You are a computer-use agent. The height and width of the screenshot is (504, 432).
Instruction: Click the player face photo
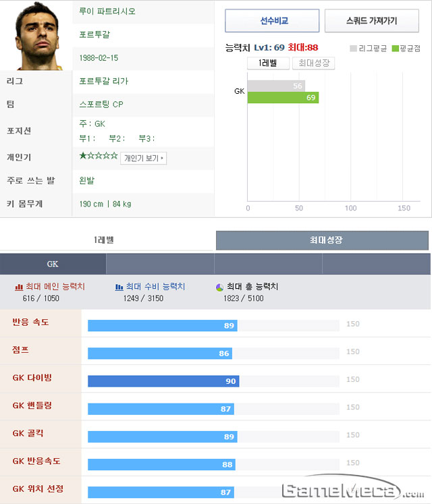tap(36, 35)
